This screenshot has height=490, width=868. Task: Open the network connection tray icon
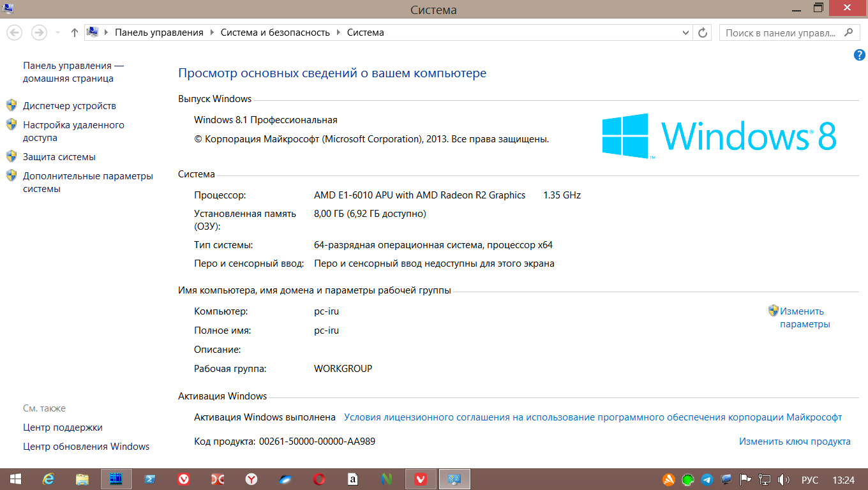coord(764,479)
